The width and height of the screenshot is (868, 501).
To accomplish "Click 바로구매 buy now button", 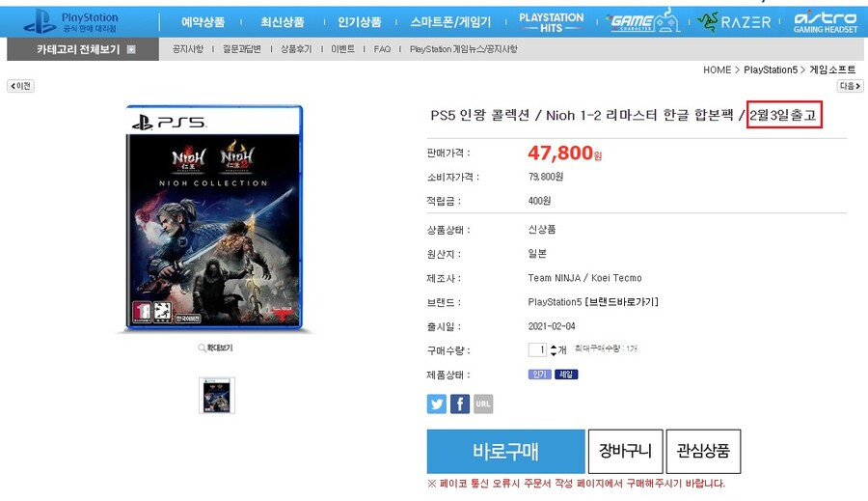I will point(505,451).
